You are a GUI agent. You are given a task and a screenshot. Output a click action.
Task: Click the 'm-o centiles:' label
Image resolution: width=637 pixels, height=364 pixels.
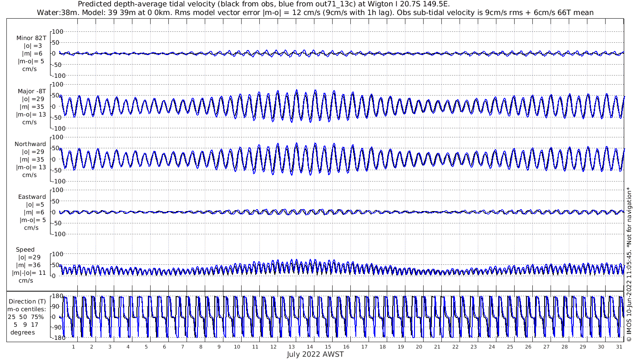(26, 309)
